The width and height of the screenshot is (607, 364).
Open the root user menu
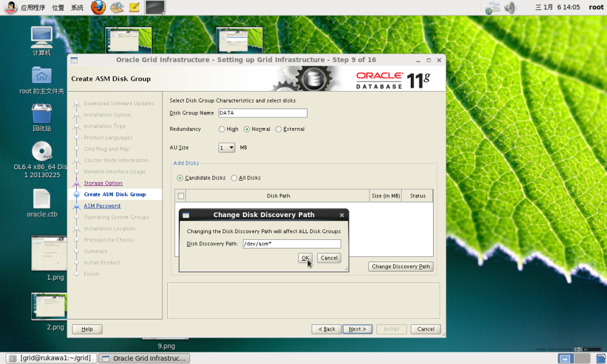click(x=596, y=7)
